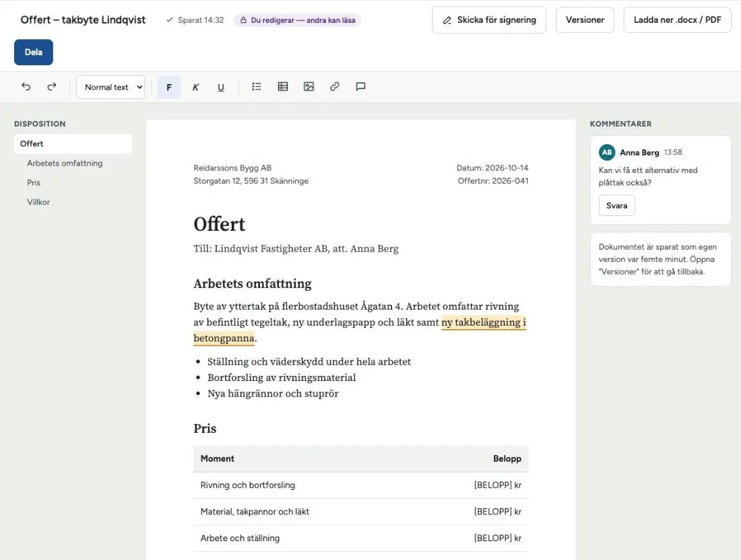This screenshot has width=741, height=560.
Task: Click the Arbetets omfattning heading in document
Action: pyautogui.click(x=253, y=284)
